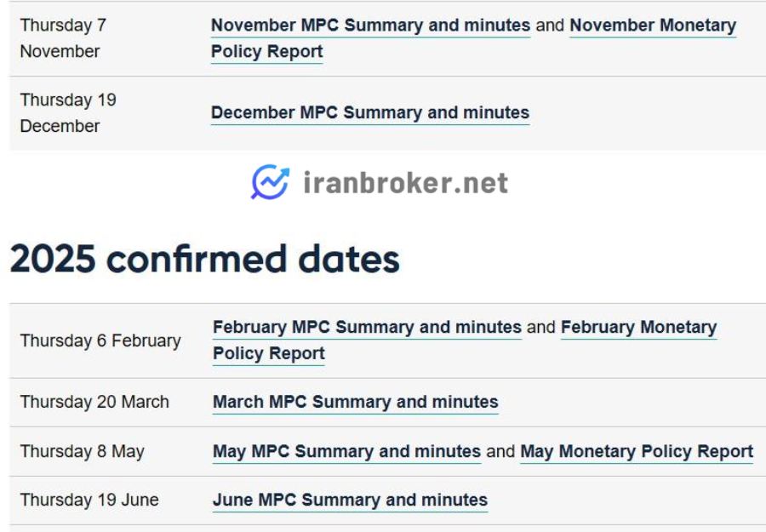Click the word 'and' in the May row

(x=500, y=451)
